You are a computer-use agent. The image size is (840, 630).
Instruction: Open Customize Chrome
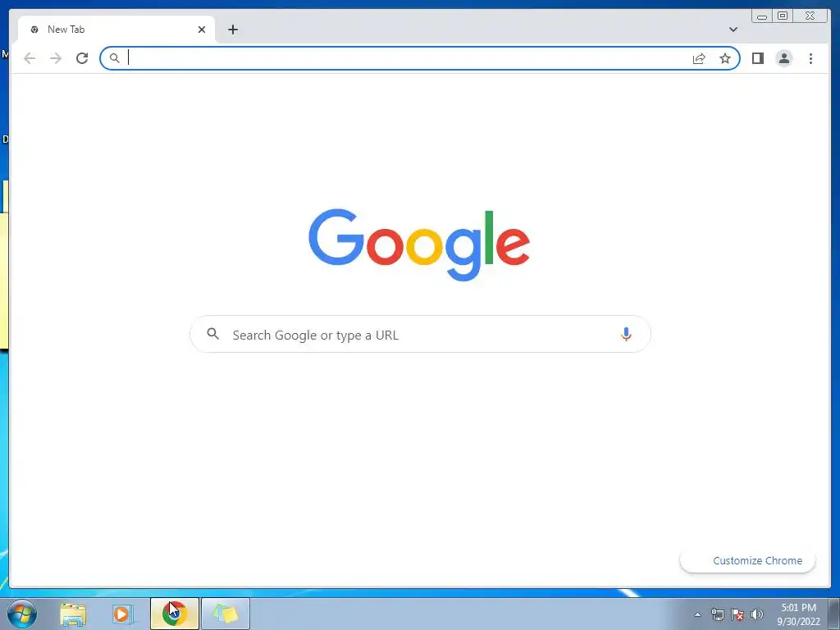(x=748, y=560)
